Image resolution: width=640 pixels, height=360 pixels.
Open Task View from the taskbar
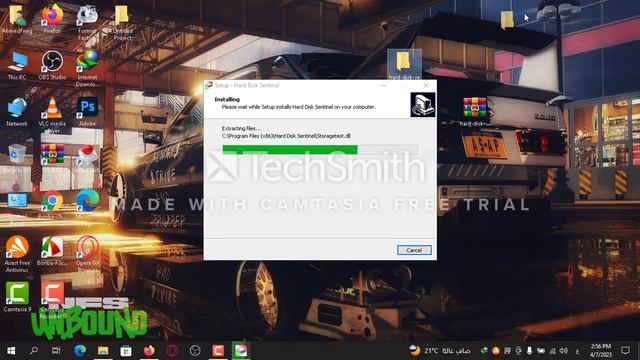(x=56, y=351)
